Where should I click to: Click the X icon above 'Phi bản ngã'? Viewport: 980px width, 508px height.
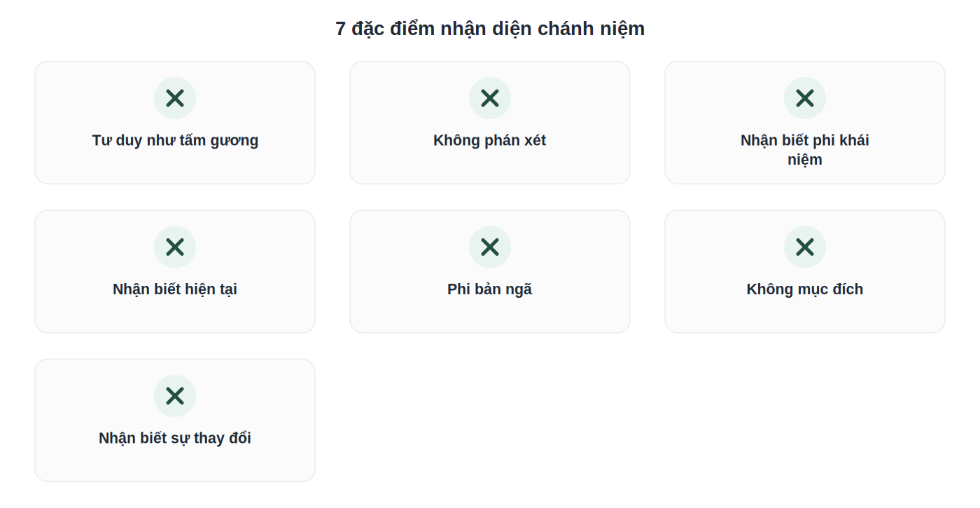tap(490, 247)
